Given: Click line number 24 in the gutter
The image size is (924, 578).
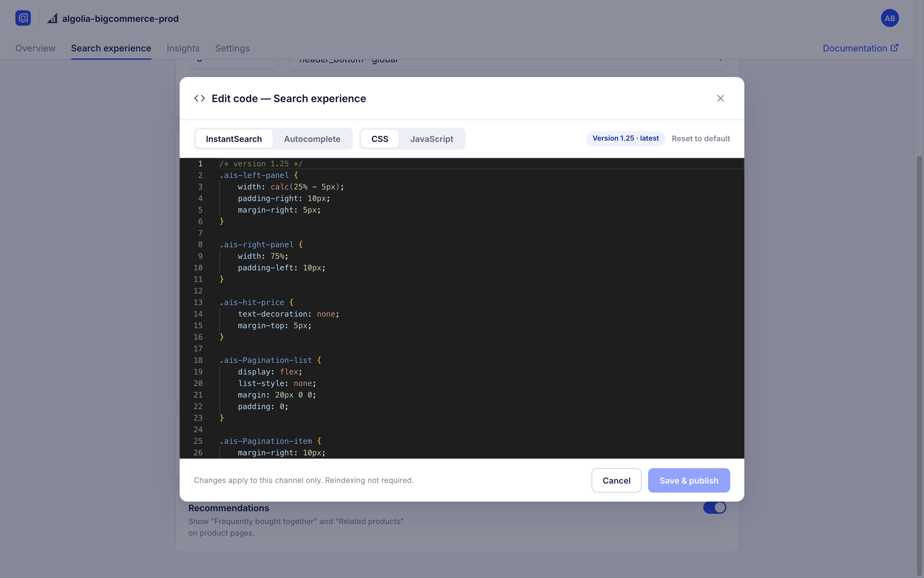Looking at the screenshot, I should coord(198,430).
